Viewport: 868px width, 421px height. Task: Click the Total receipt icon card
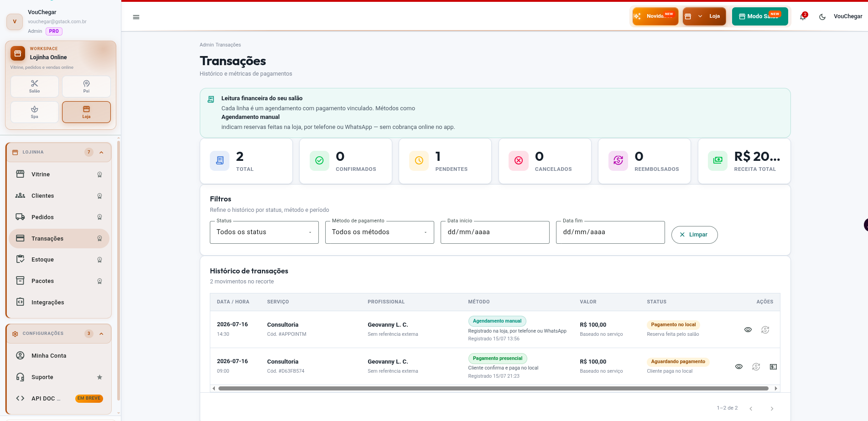[220, 160]
